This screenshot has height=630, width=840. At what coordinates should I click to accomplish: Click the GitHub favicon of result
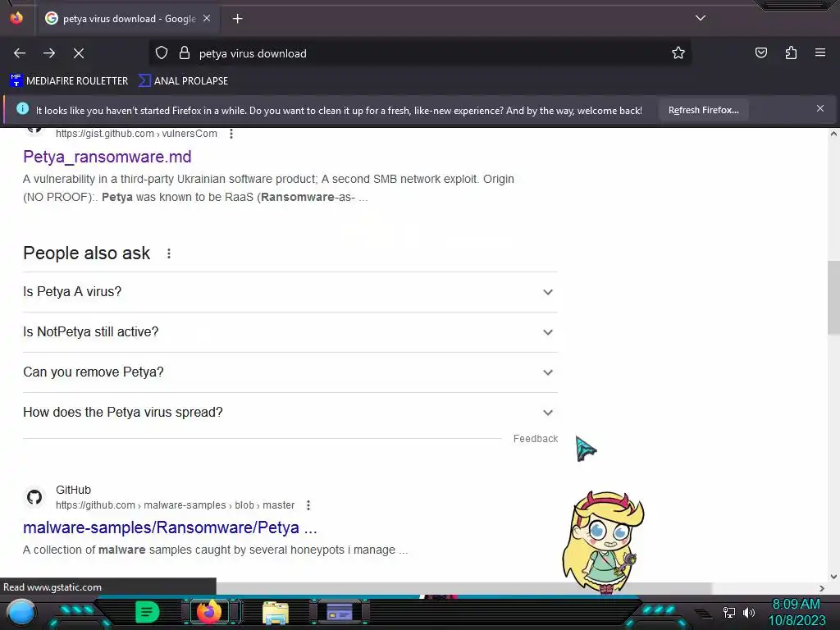[x=34, y=497]
